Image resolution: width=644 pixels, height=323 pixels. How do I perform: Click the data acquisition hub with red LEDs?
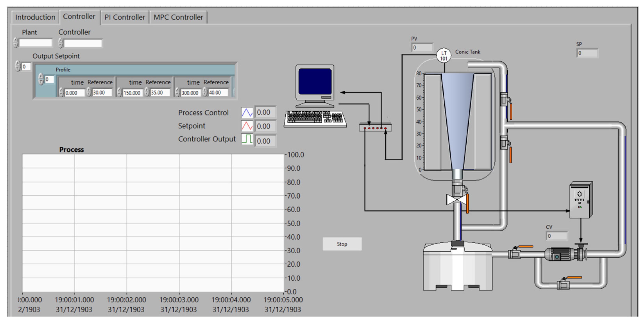point(375,128)
